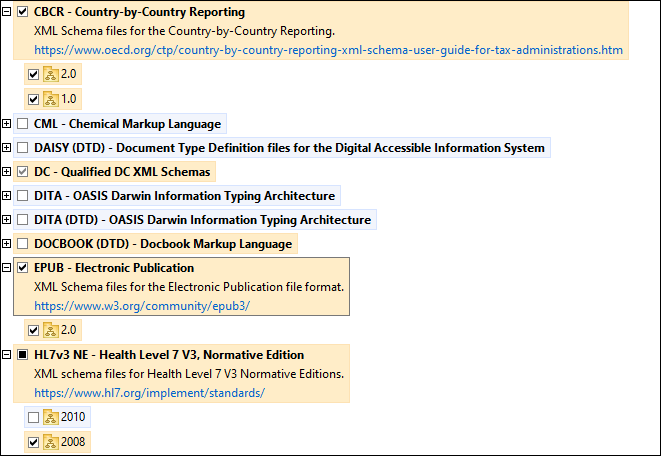Toggle the tri-state HL7v3 NE checkbox

[23, 354]
